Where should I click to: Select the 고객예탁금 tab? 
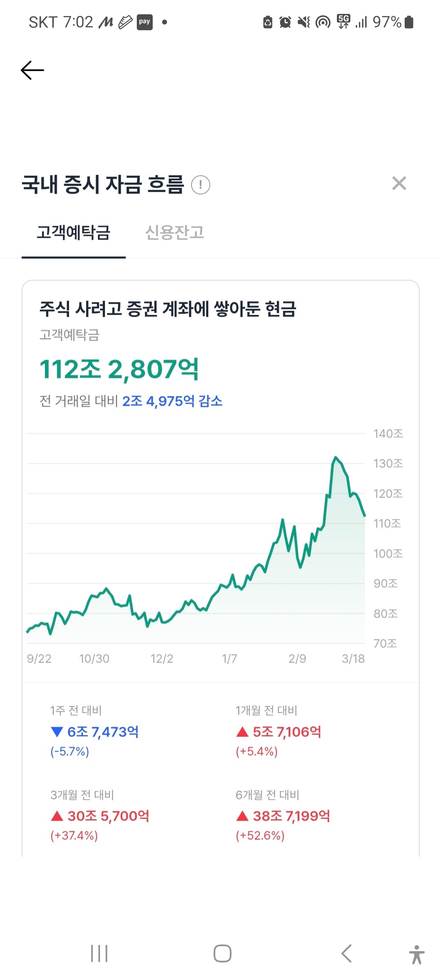[x=73, y=233]
